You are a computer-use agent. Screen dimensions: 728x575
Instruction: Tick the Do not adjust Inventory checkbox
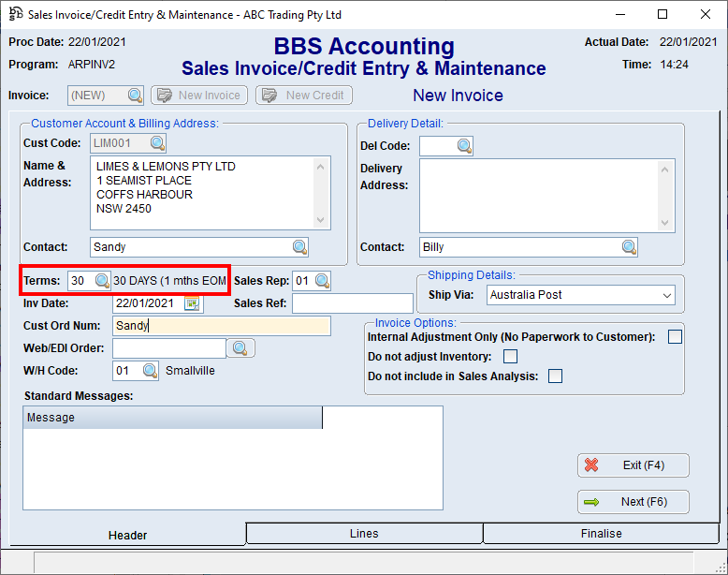coord(510,356)
